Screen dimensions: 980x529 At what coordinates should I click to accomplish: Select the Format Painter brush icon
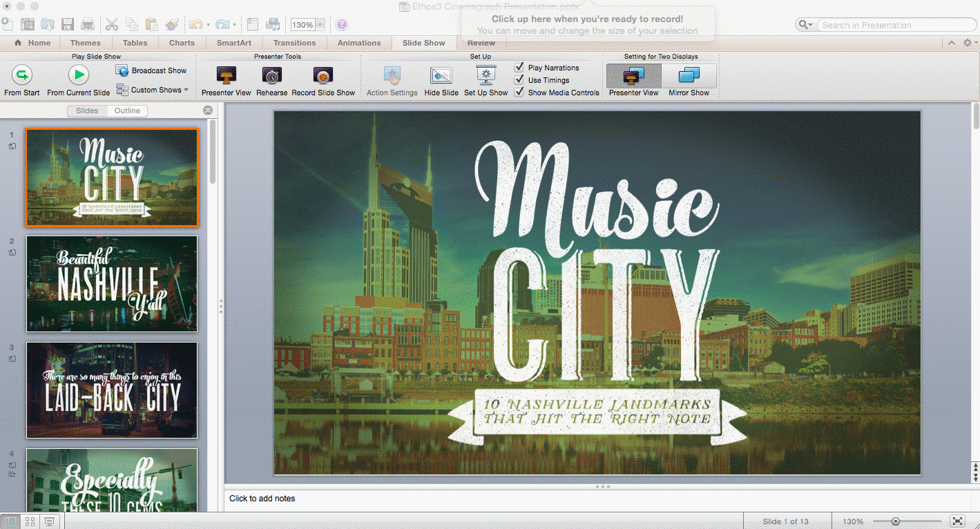click(172, 24)
